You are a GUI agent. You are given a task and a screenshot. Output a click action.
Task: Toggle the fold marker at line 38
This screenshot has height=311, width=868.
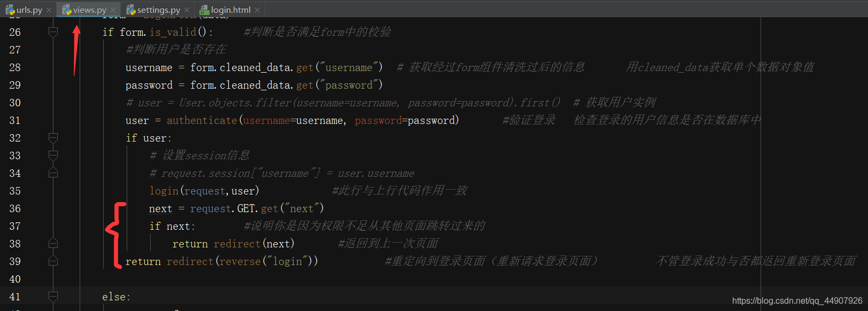coord(53,244)
